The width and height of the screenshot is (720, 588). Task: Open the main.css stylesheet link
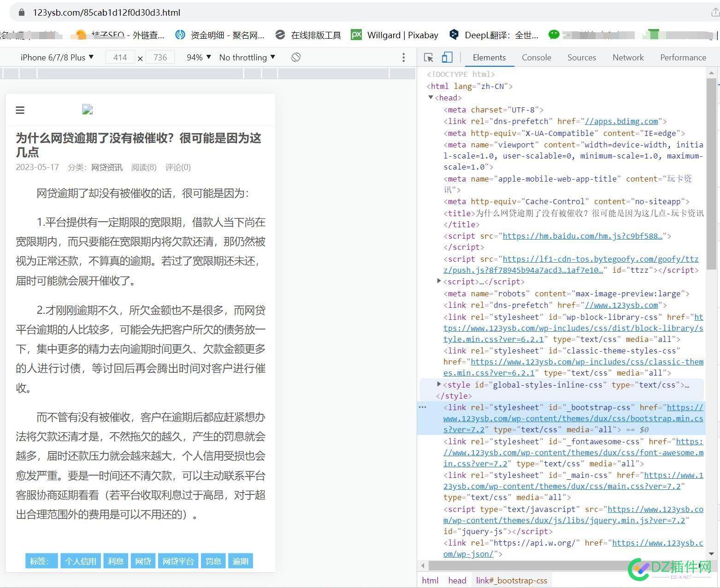click(x=573, y=481)
